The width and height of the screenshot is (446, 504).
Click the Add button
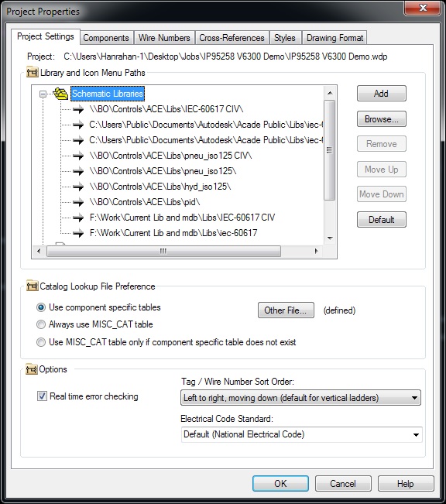coord(382,94)
